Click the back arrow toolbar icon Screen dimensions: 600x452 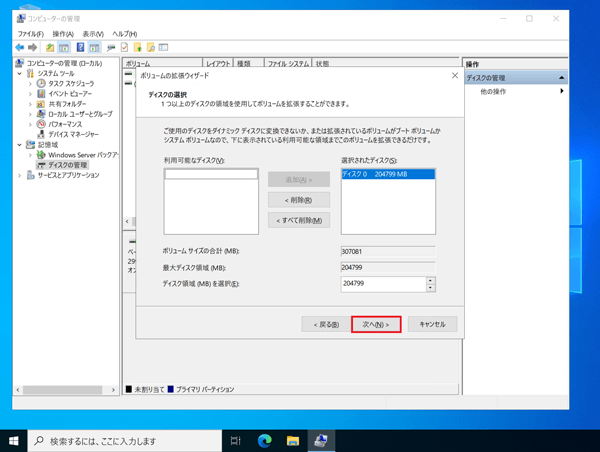point(20,47)
